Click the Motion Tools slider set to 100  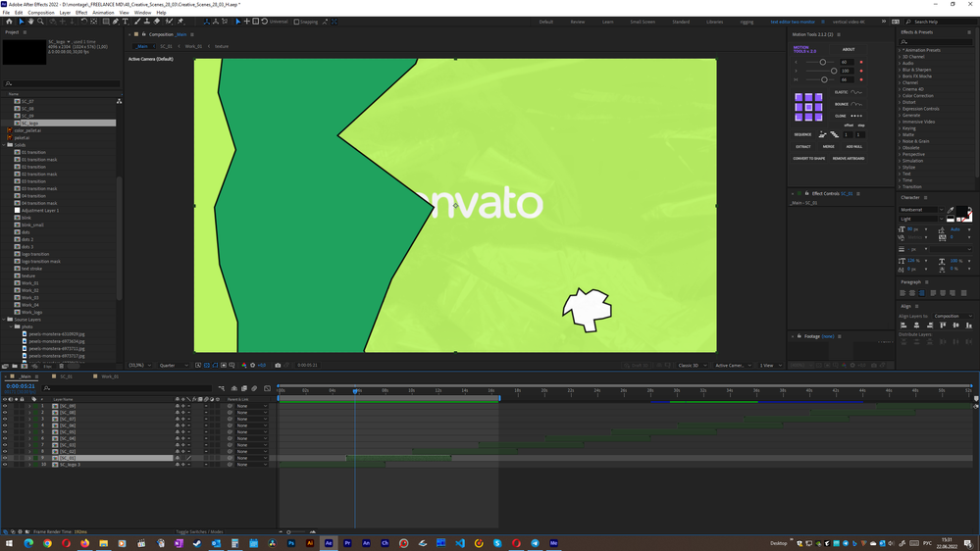(x=834, y=71)
